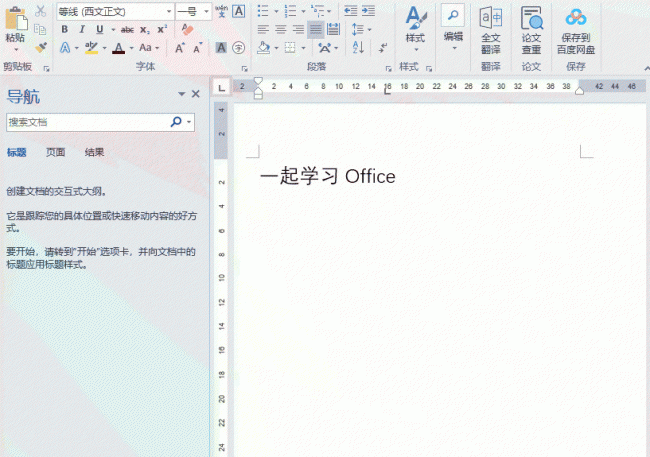The image size is (650, 457).
Task: Open the font name dropdown list
Action: tap(169, 12)
